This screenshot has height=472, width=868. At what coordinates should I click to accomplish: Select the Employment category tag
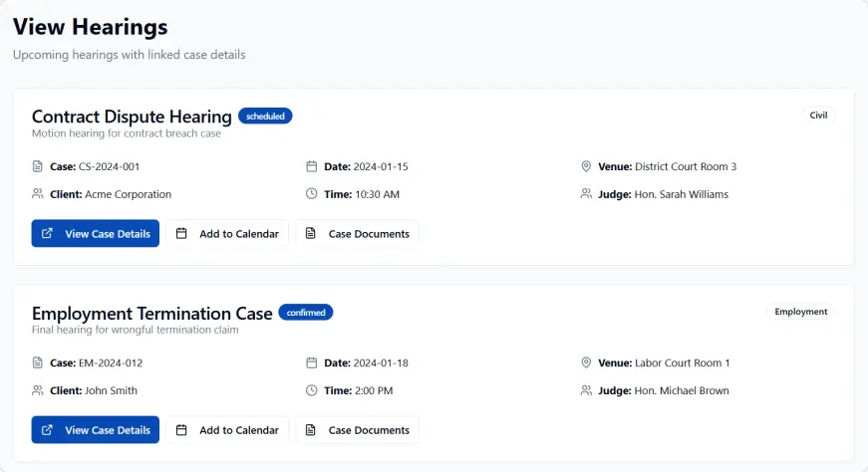tap(801, 312)
